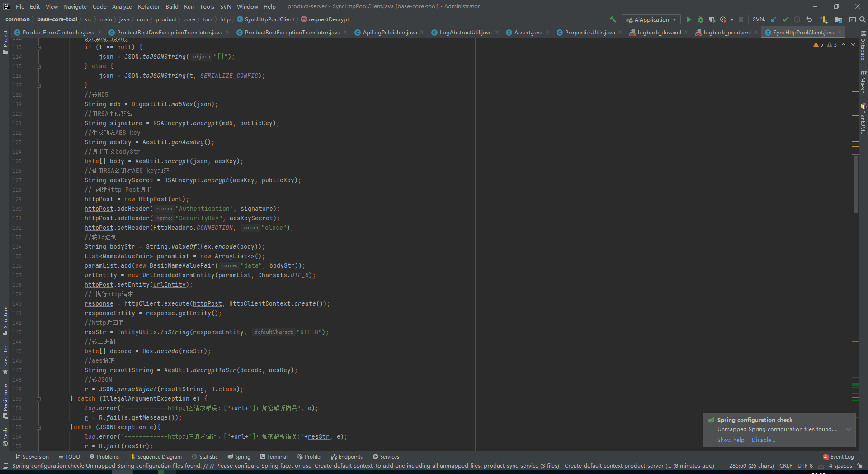Collapse the else block at line 115
Image resolution: width=868 pixels, height=474 pixels.
pyautogui.click(x=38, y=66)
